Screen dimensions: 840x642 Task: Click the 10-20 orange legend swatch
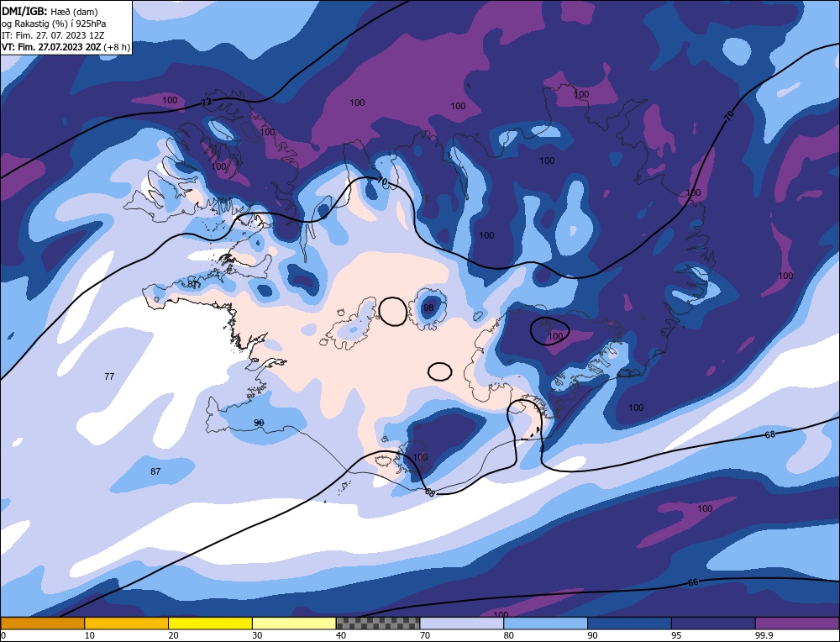point(127,623)
